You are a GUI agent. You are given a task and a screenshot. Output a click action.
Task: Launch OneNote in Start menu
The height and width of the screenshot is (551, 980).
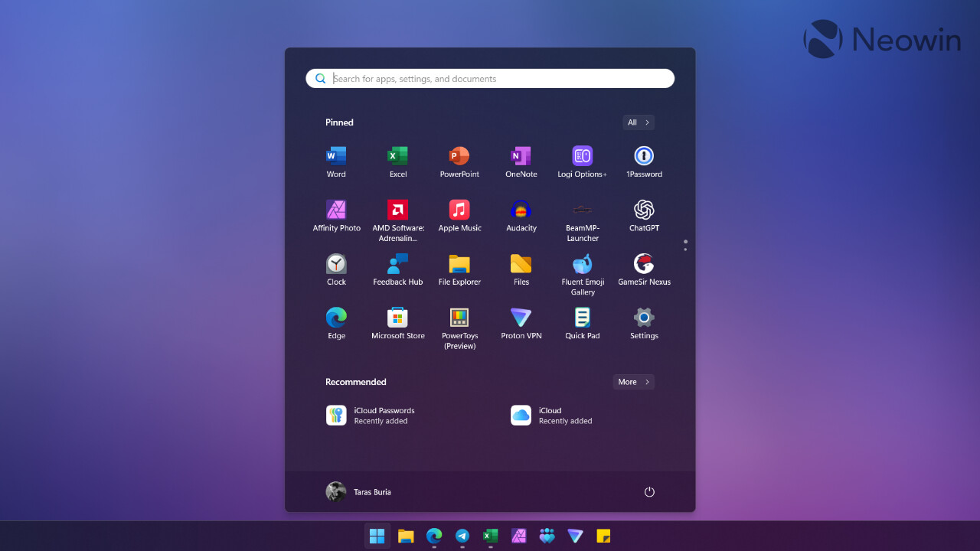coord(521,162)
